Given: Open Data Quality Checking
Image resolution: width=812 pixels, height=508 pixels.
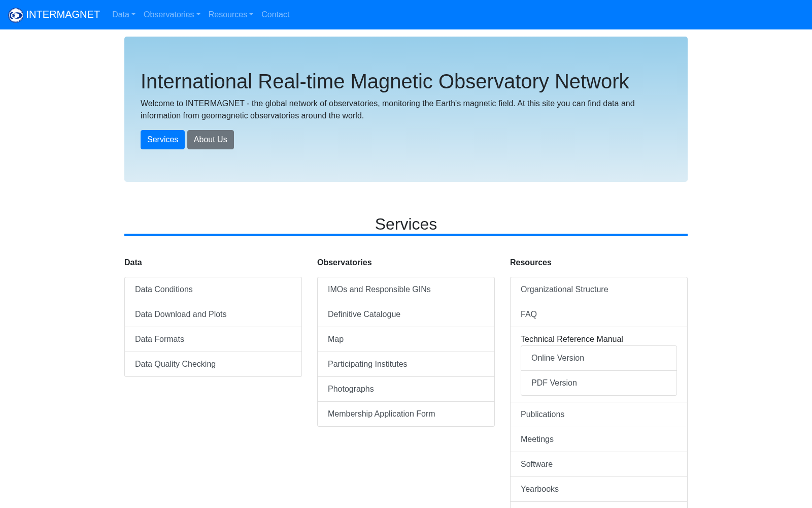Looking at the screenshot, I should tap(213, 364).
